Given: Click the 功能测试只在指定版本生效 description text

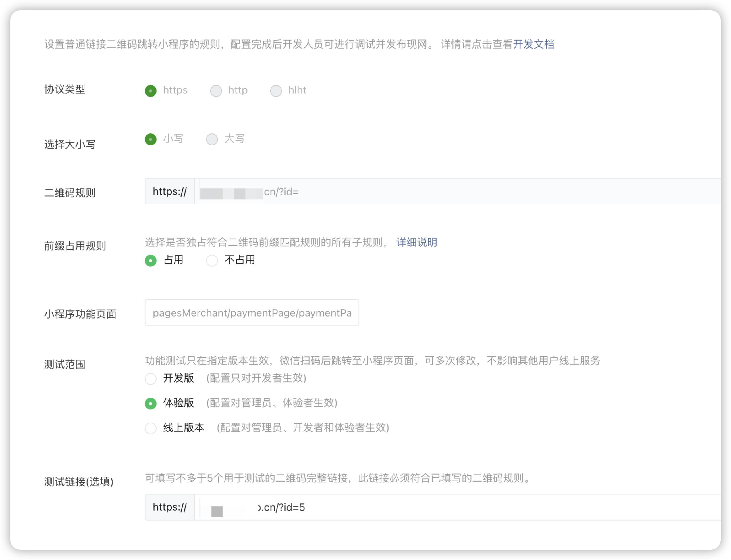Looking at the screenshot, I should pyautogui.click(x=372, y=361).
